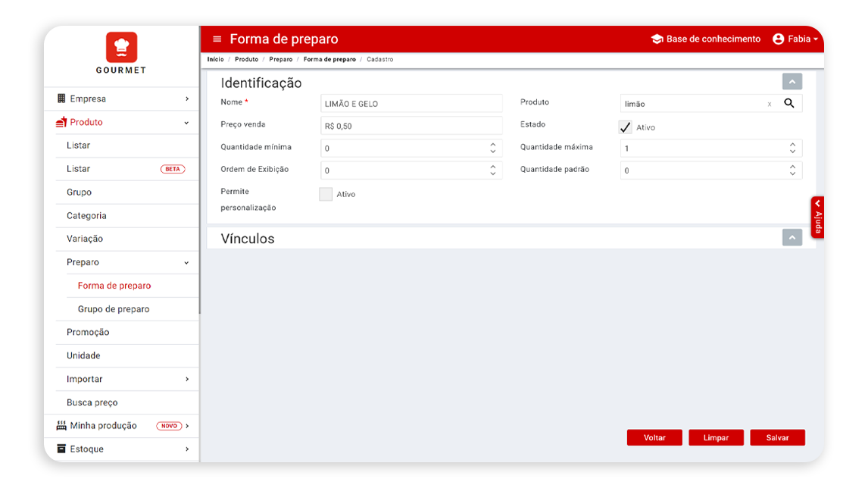Collapse the Vínculos section
The width and height of the screenshot is (868, 488).
[792, 238]
